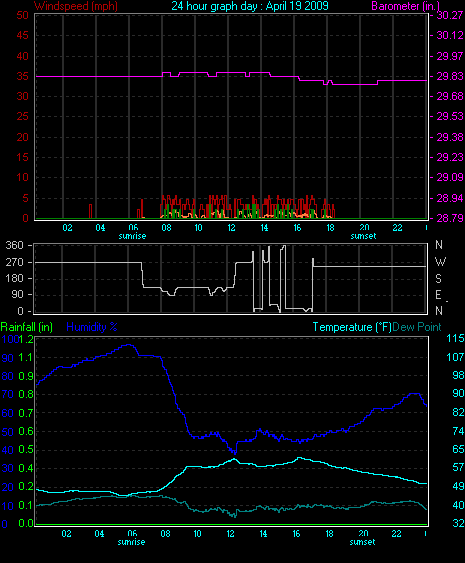Click the W compass letter on the direction graph
This screenshot has width=465, height=563.
(x=440, y=262)
